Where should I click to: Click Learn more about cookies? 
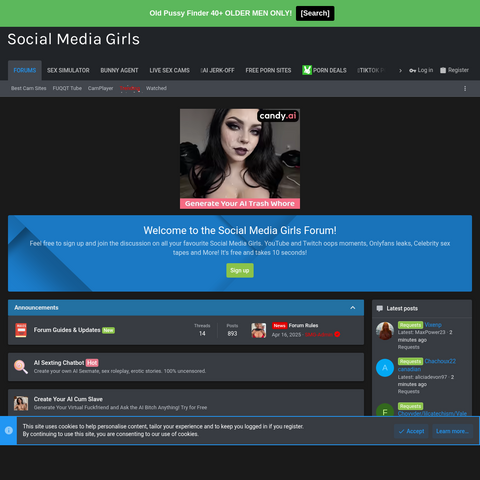pyautogui.click(x=452, y=431)
